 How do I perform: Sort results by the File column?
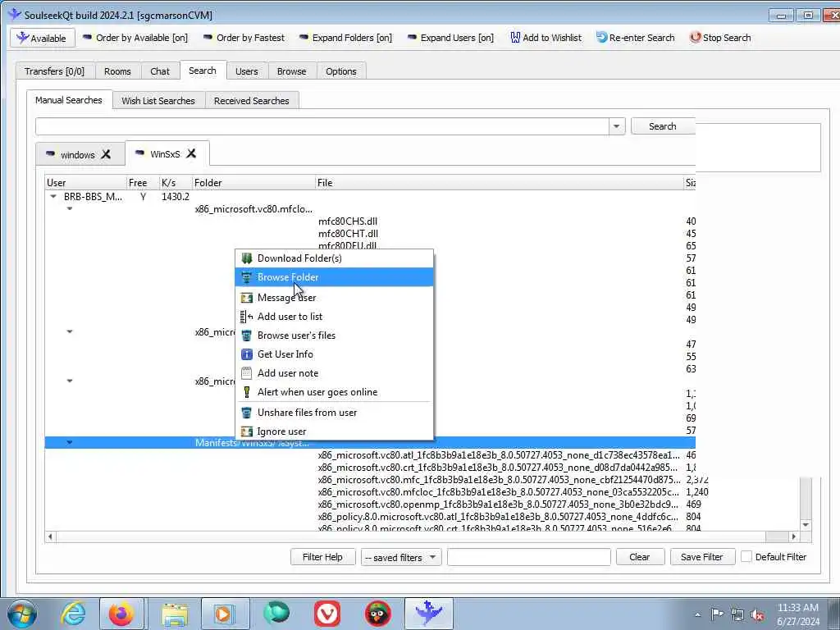(x=500, y=183)
